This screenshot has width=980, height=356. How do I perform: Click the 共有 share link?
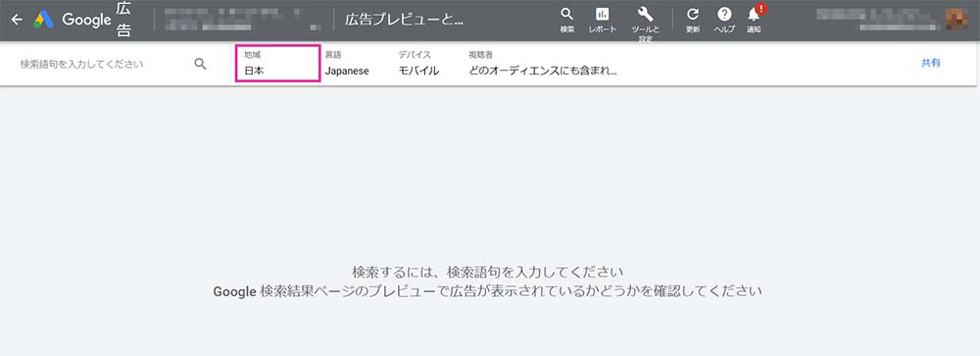[931, 63]
